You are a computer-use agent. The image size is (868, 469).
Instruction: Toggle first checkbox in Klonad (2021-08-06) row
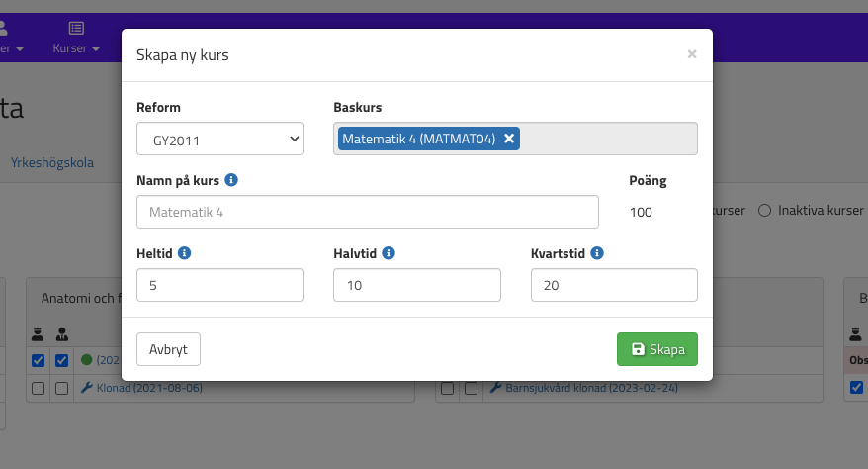[38, 389]
